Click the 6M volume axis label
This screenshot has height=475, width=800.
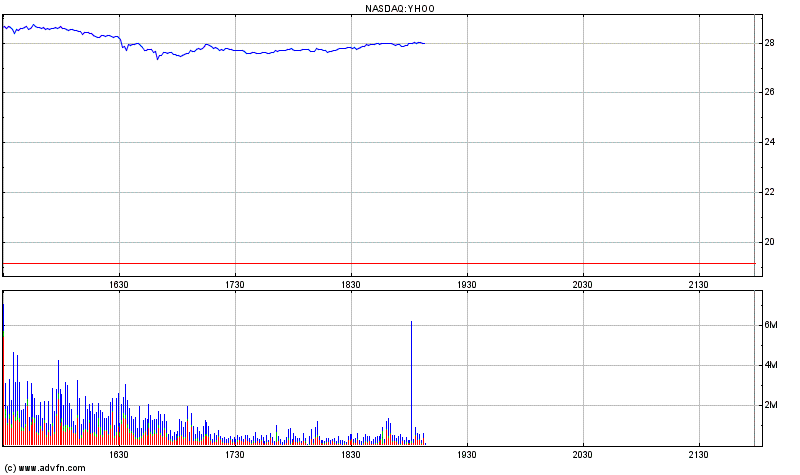click(771, 325)
